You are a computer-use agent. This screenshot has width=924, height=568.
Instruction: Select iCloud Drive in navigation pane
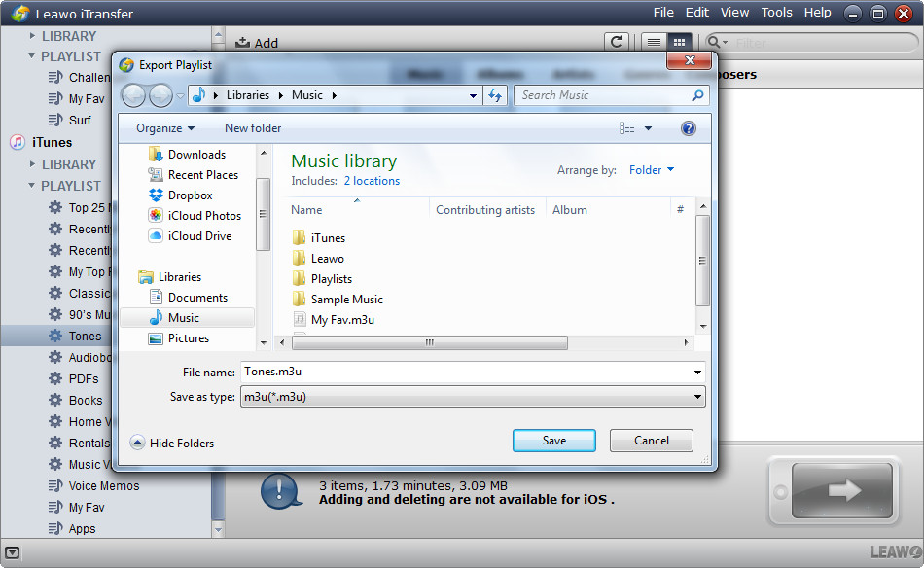click(x=190, y=235)
